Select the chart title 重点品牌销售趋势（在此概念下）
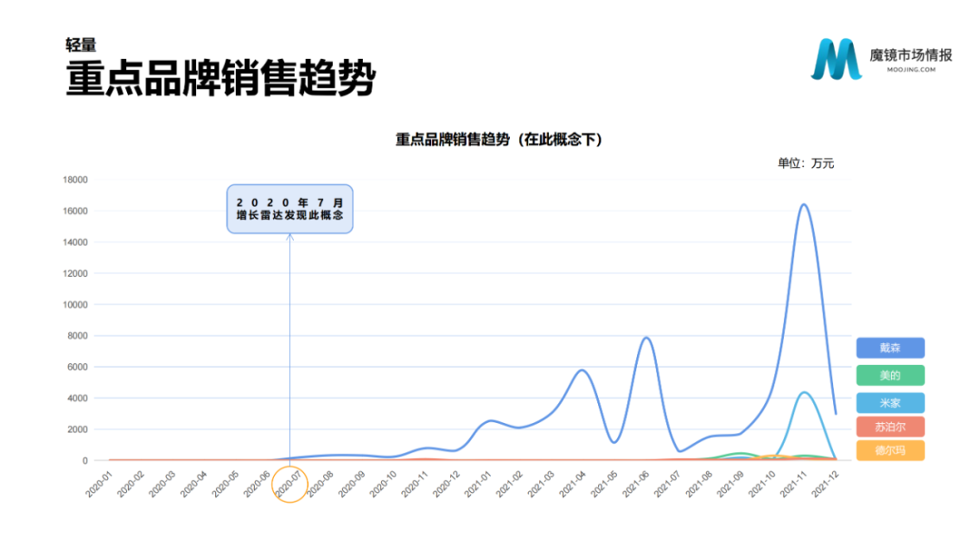 click(x=498, y=140)
